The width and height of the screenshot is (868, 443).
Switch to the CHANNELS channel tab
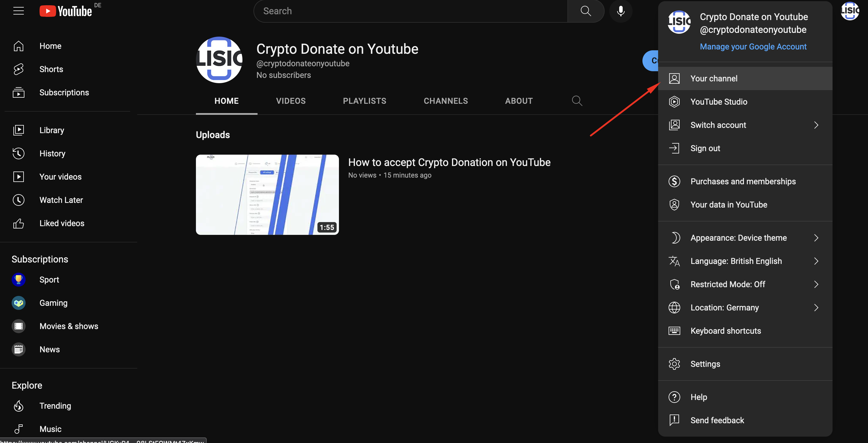pos(445,101)
